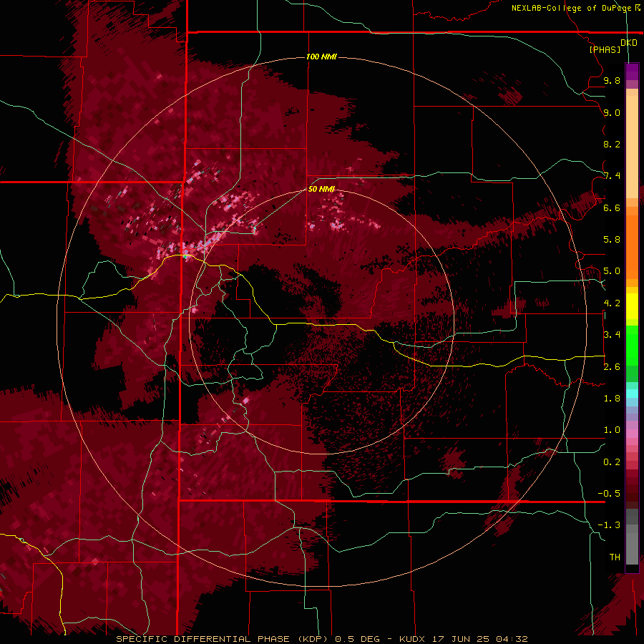
Task: Select the 0.2 scale value
Action: point(612,462)
